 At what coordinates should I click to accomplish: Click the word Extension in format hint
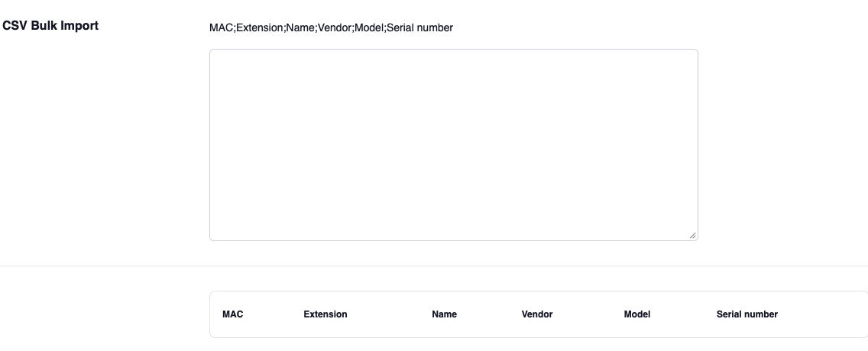point(260,28)
